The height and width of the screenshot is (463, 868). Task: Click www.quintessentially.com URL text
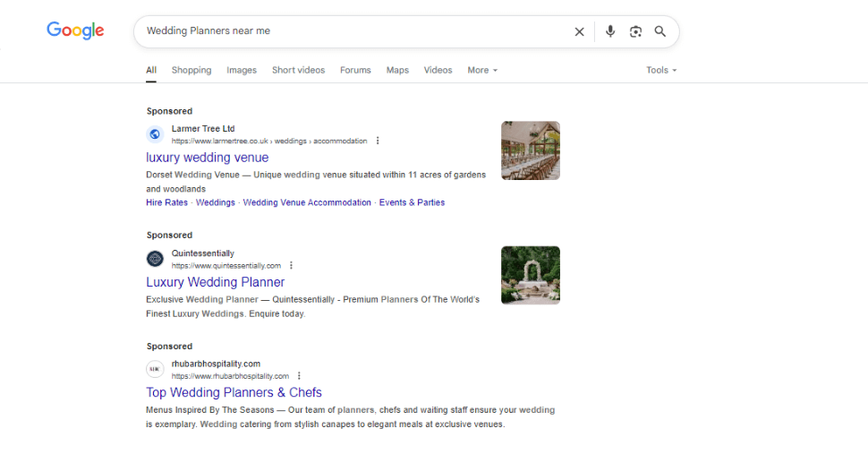[x=226, y=266]
